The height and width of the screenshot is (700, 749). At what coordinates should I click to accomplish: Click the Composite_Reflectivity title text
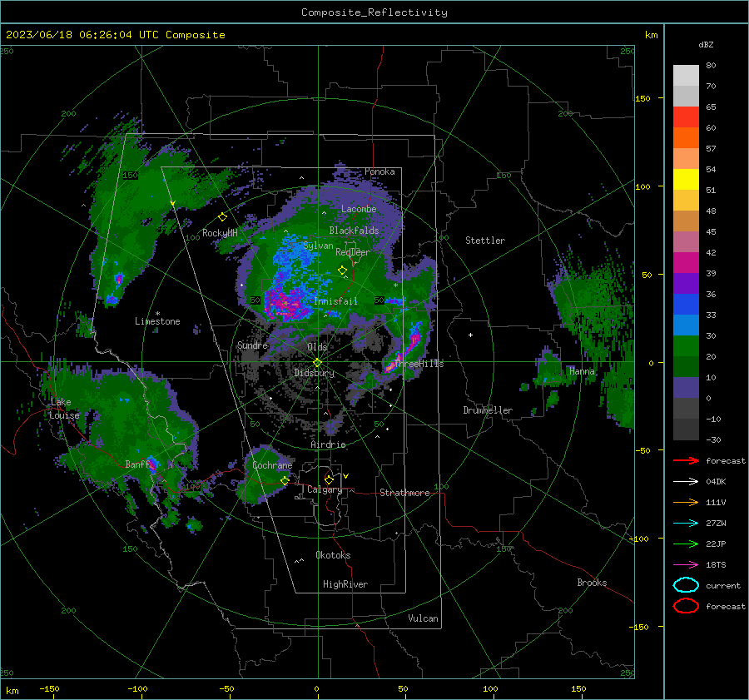tap(374, 12)
